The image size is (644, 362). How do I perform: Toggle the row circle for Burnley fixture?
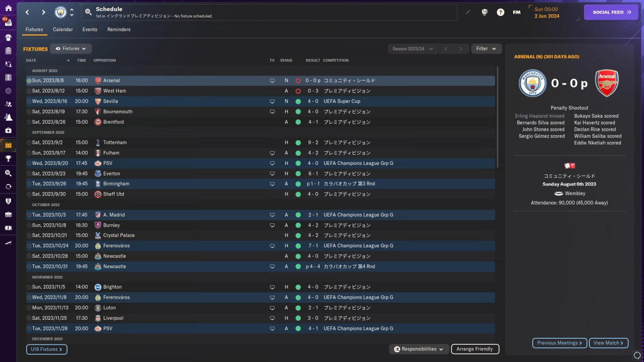pos(29,225)
